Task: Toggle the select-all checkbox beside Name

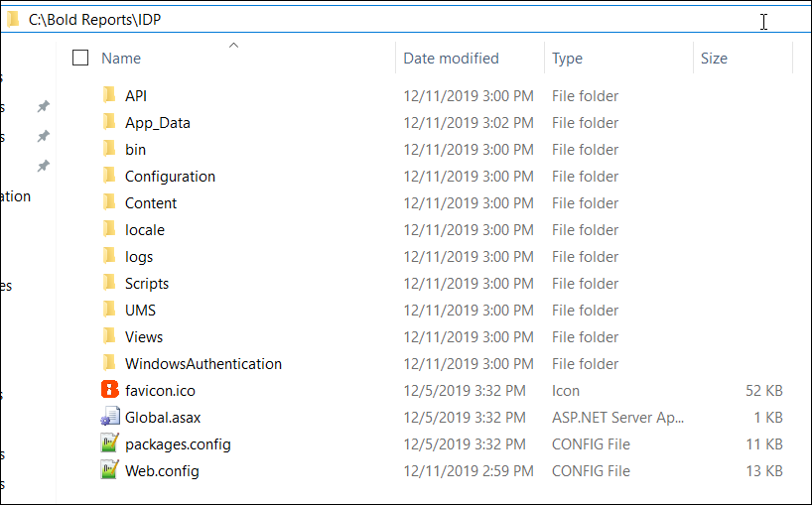Action: point(80,58)
